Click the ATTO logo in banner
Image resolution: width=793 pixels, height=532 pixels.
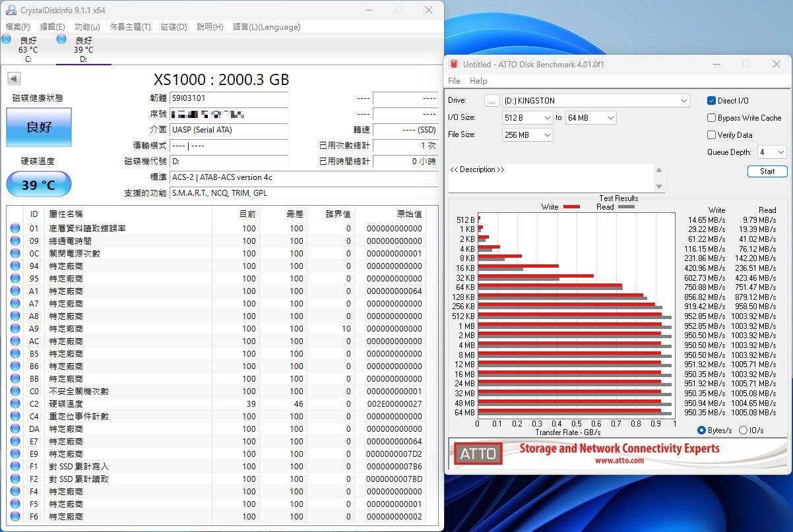(478, 454)
